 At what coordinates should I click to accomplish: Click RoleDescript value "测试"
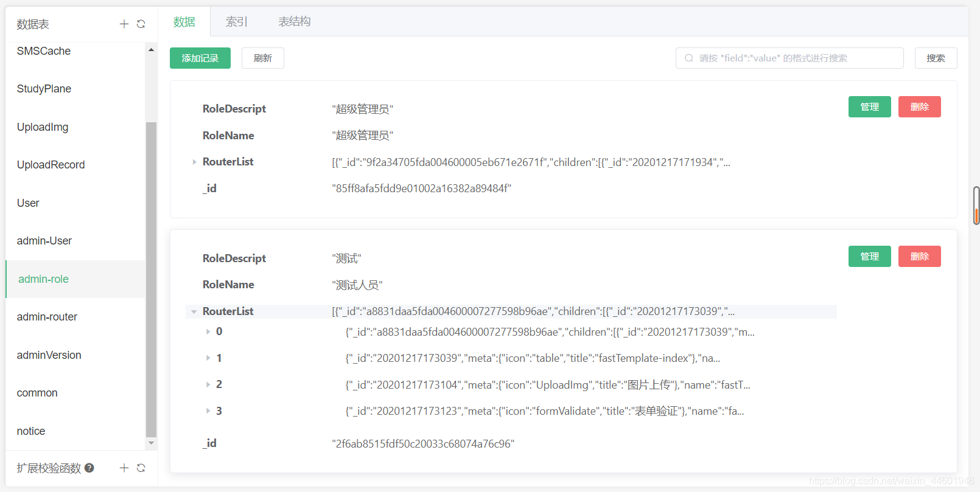point(346,259)
